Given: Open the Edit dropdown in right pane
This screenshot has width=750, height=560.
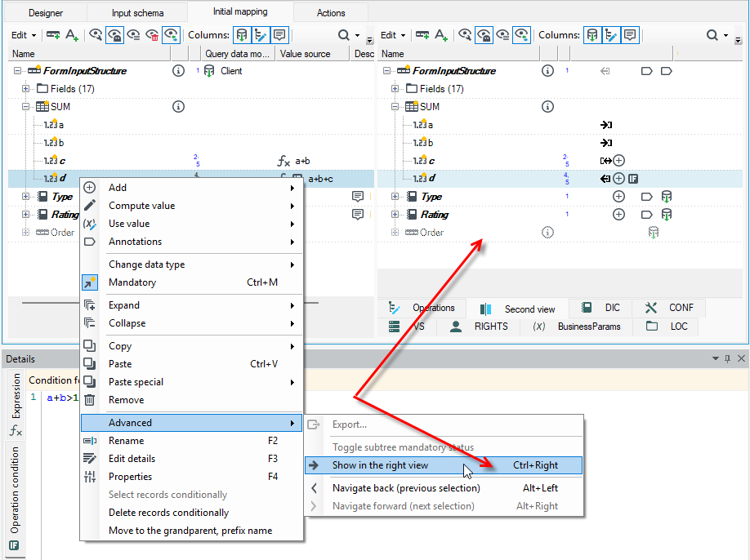Looking at the screenshot, I should tap(393, 35).
